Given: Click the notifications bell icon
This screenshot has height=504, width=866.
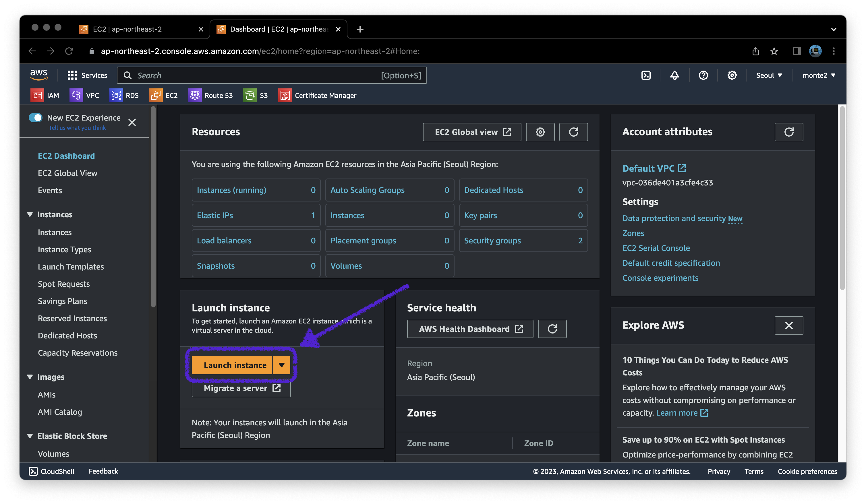Looking at the screenshot, I should [674, 75].
